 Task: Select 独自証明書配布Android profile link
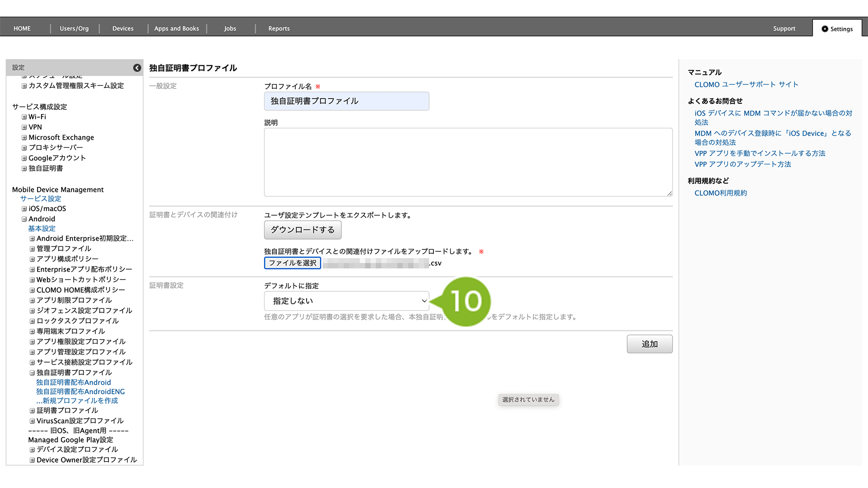pyautogui.click(x=73, y=383)
